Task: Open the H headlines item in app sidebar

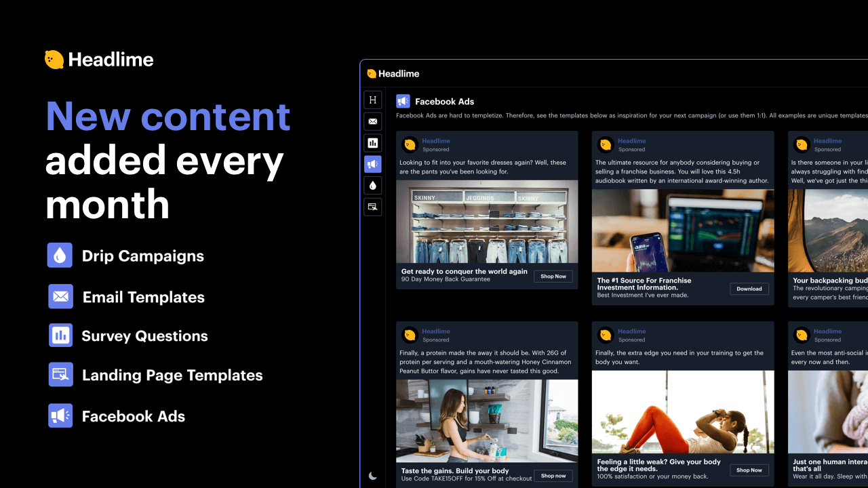Action: (372, 100)
